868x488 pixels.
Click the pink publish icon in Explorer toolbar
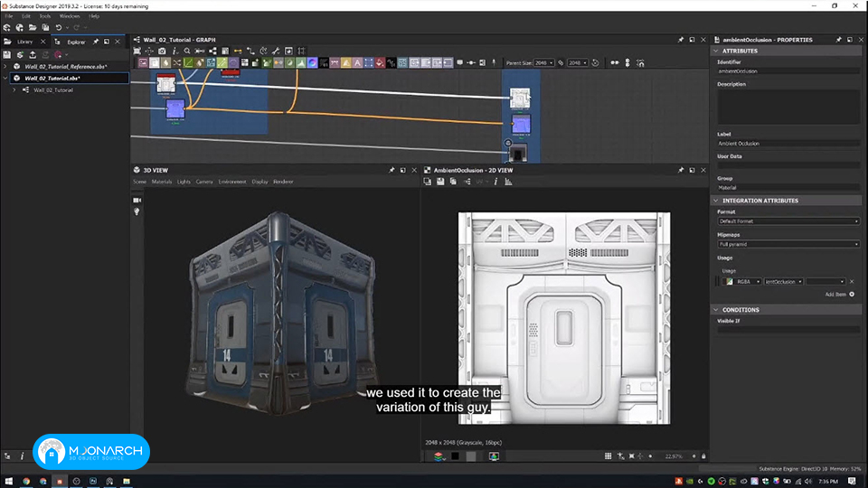[58, 55]
